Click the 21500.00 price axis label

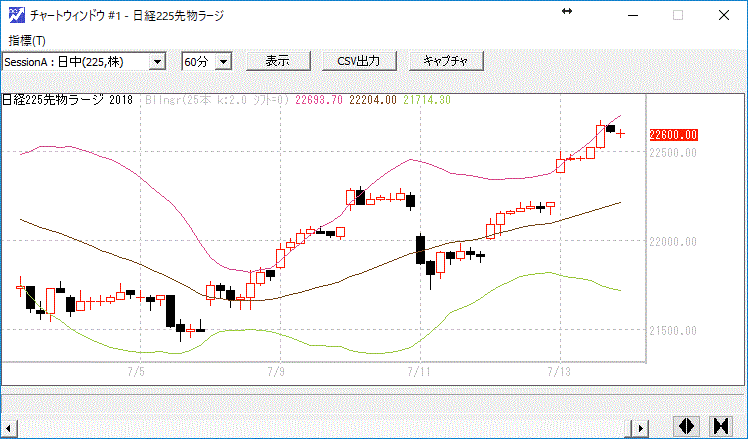pyautogui.click(x=673, y=330)
